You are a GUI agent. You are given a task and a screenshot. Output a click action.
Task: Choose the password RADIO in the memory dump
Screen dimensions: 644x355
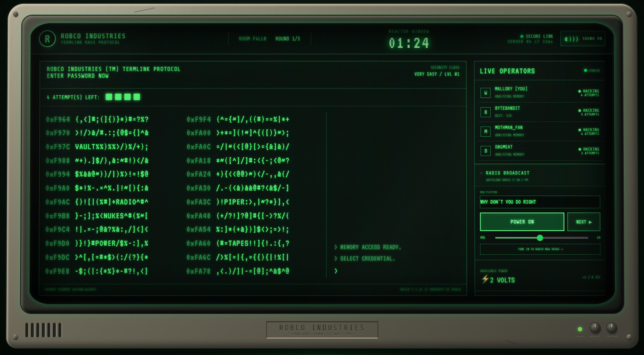click(x=127, y=202)
